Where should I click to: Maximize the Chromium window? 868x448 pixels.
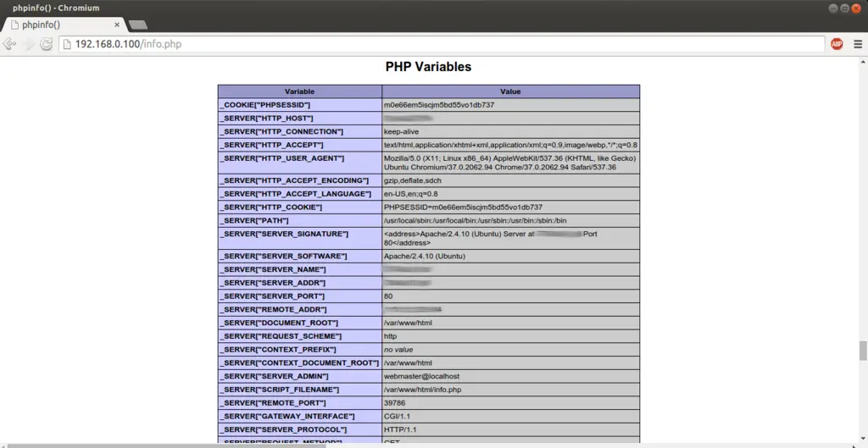843,8
